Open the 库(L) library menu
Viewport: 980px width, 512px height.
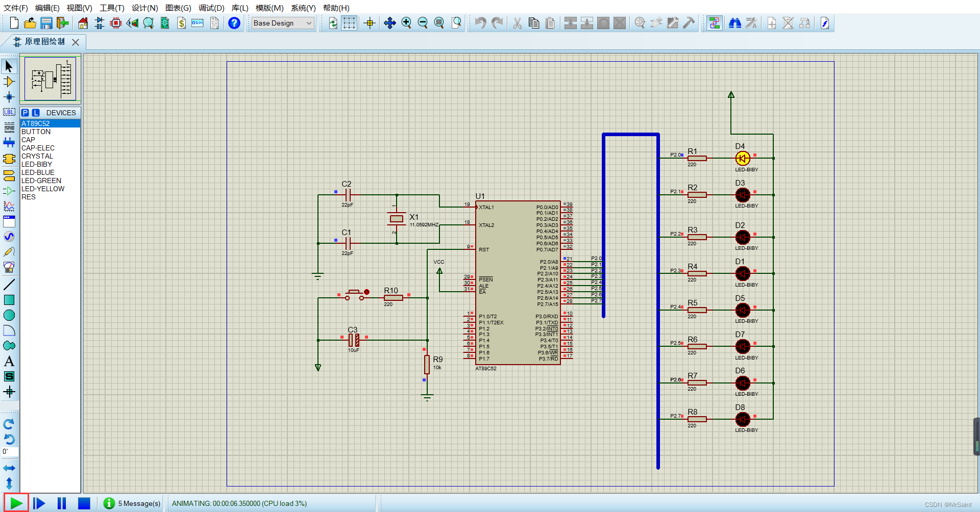(x=240, y=8)
